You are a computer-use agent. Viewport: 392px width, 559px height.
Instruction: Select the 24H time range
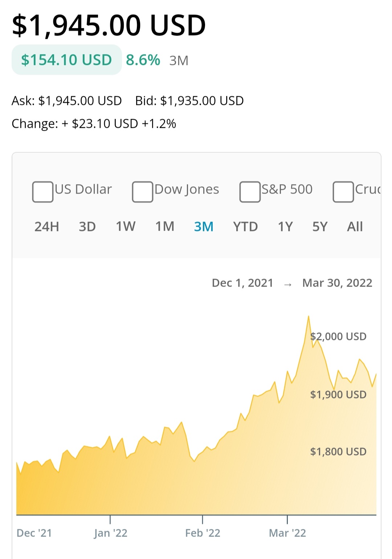click(x=47, y=227)
